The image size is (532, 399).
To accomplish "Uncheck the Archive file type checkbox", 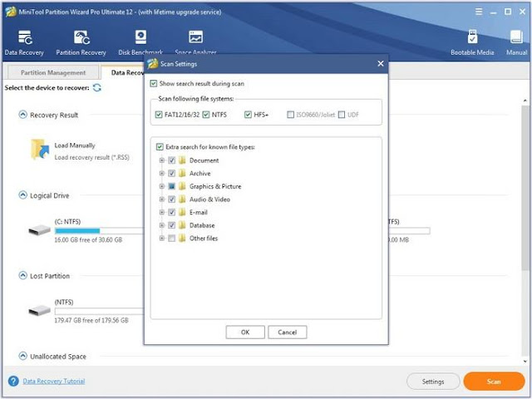I will pos(172,173).
